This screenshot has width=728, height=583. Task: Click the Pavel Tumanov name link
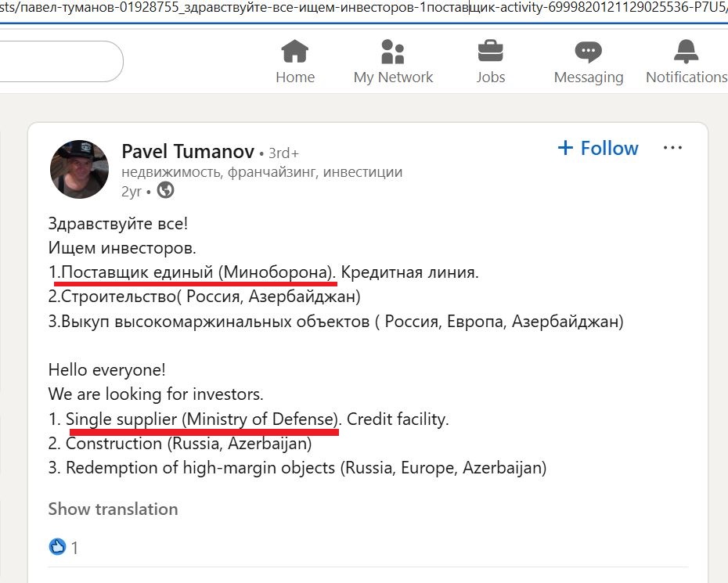[x=188, y=151]
